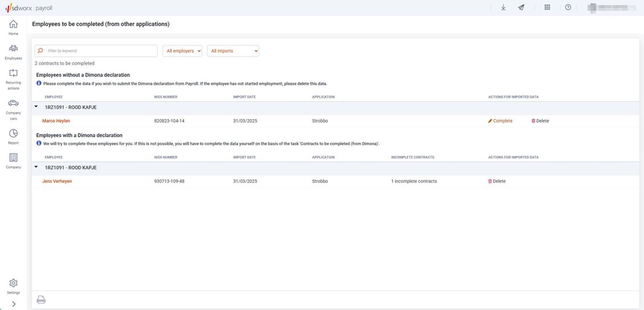Open the Company cars section
Image resolution: width=644 pixels, height=310 pixels.
point(13,105)
